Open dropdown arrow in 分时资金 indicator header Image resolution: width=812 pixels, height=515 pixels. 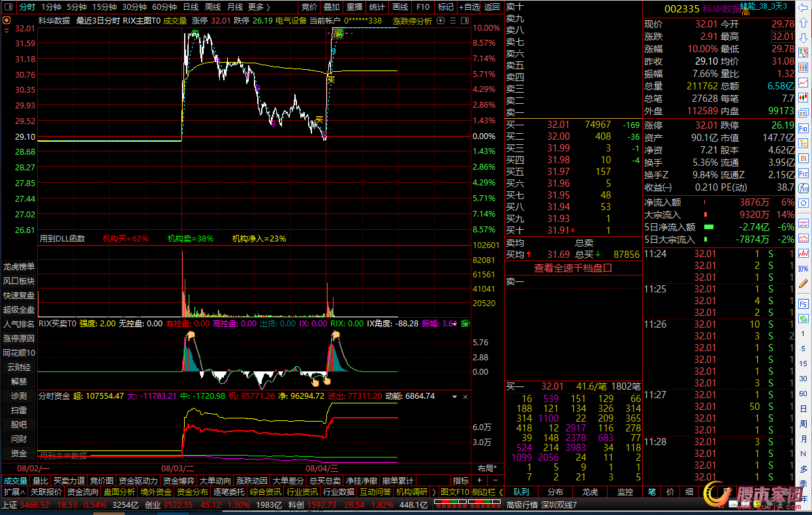point(464,396)
